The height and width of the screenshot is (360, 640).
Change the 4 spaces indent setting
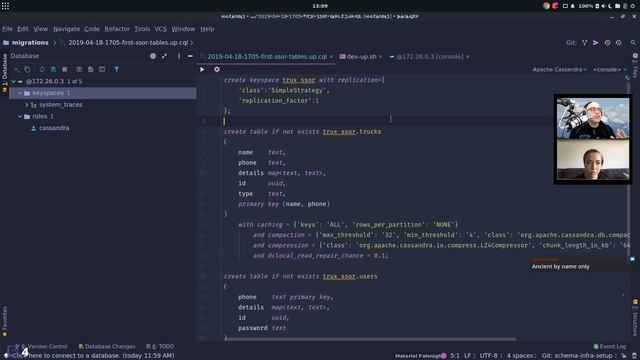pyautogui.click(x=521, y=356)
